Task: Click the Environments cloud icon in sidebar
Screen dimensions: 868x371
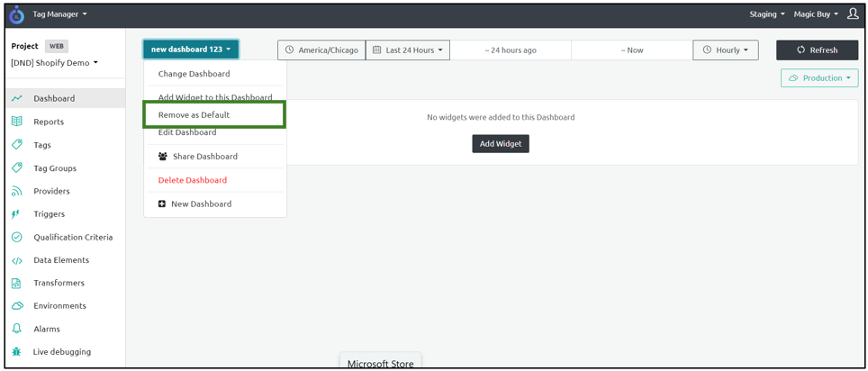Action: (16, 305)
